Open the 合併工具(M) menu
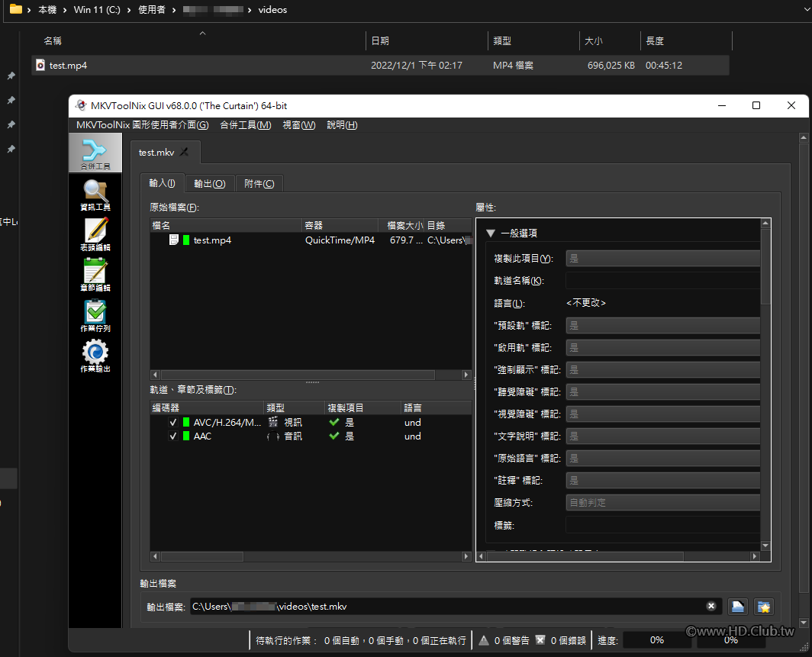812x657 pixels. pos(245,125)
